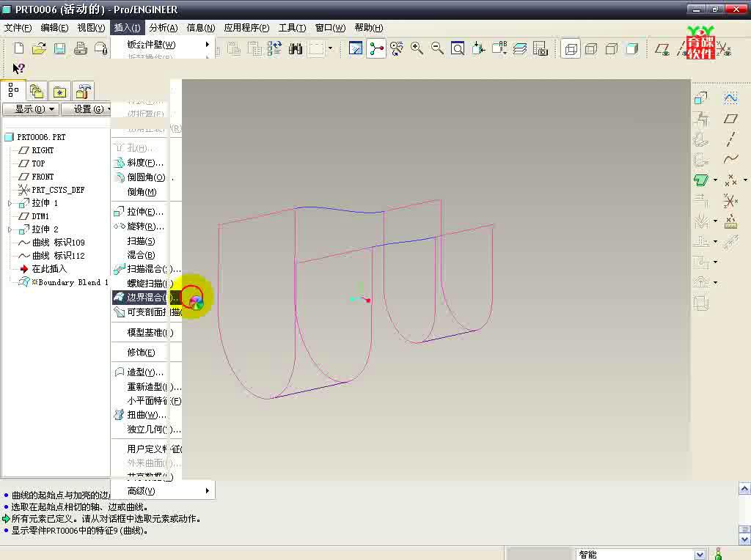Viewport: 751px width, 560px height.
Task: Expand the datum point tool flyout
Action: point(745,180)
